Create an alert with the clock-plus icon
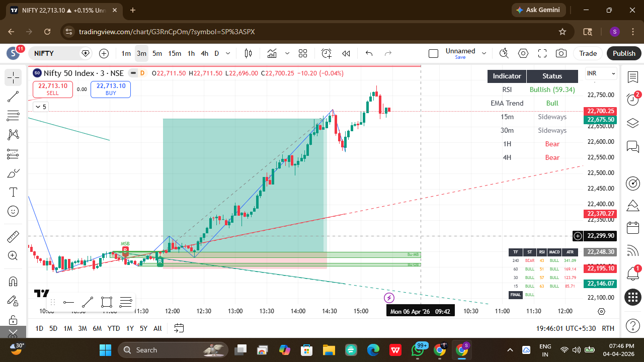This screenshot has width=644, height=362. pyautogui.click(x=327, y=53)
